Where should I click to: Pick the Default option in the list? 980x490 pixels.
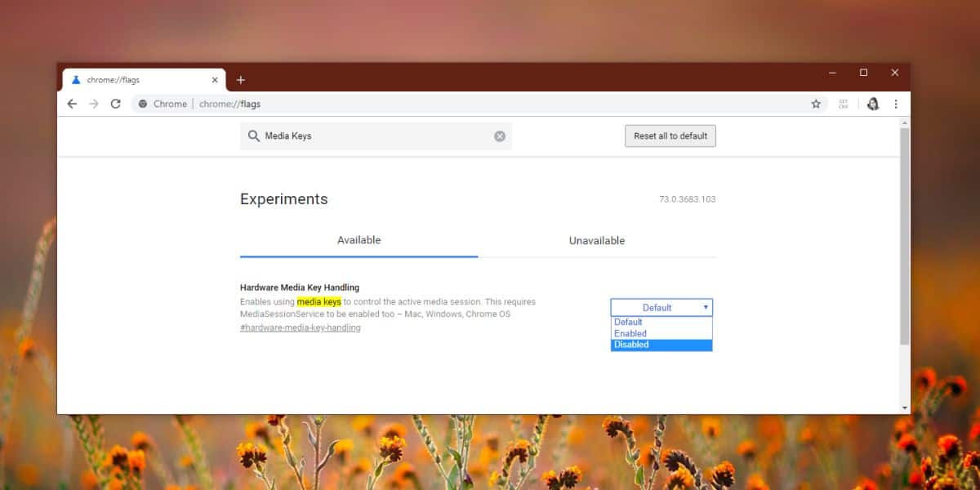pyautogui.click(x=661, y=322)
